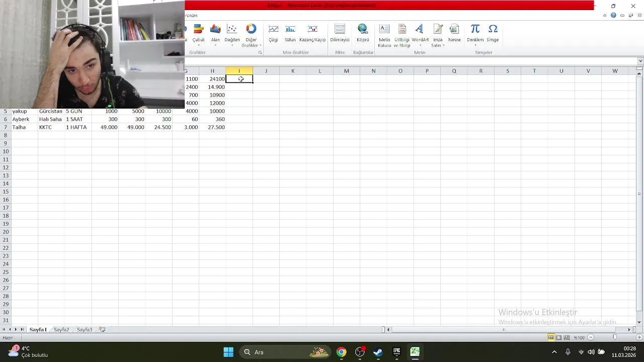
Task: Select the cell with Halı Saha
Action: (x=51, y=119)
